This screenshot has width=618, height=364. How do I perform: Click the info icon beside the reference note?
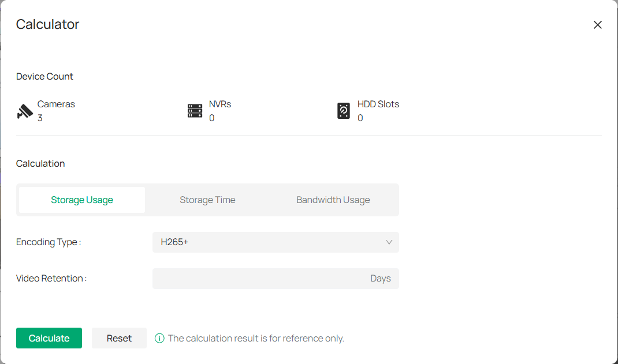pyautogui.click(x=159, y=338)
